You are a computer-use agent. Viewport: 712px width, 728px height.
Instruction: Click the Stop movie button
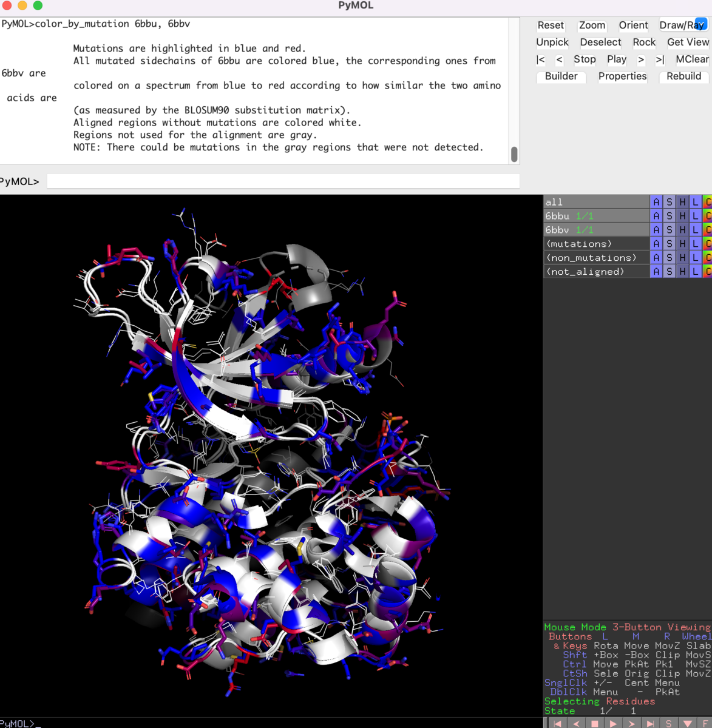(x=585, y=59)
